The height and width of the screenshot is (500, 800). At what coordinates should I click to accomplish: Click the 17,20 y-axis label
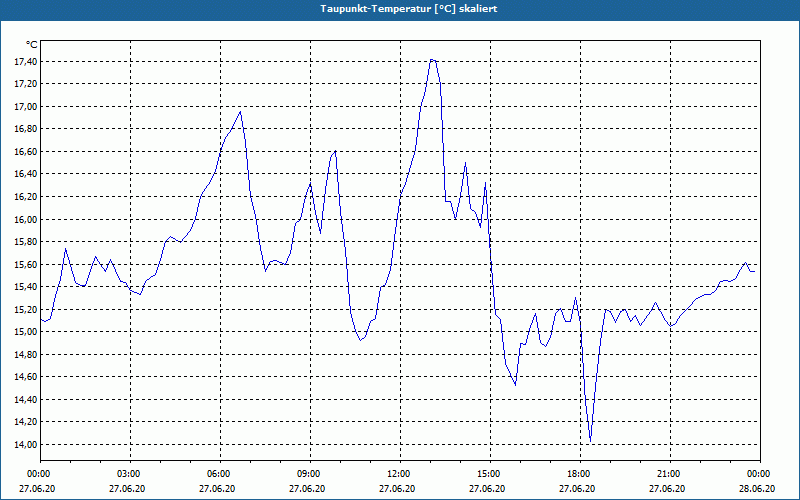click(26, 84)
